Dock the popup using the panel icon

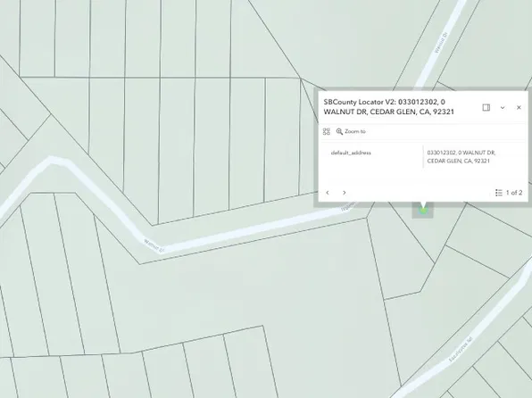tap(486, 108)
